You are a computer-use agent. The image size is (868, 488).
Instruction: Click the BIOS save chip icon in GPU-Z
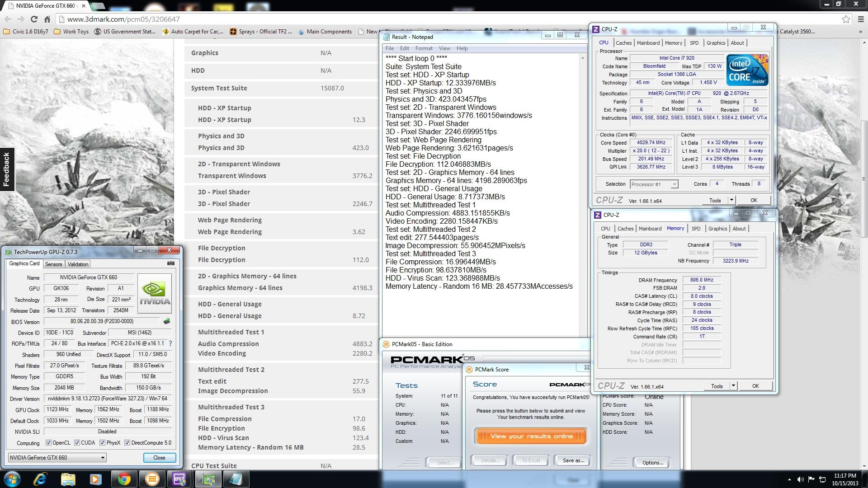tap(166, 321)
